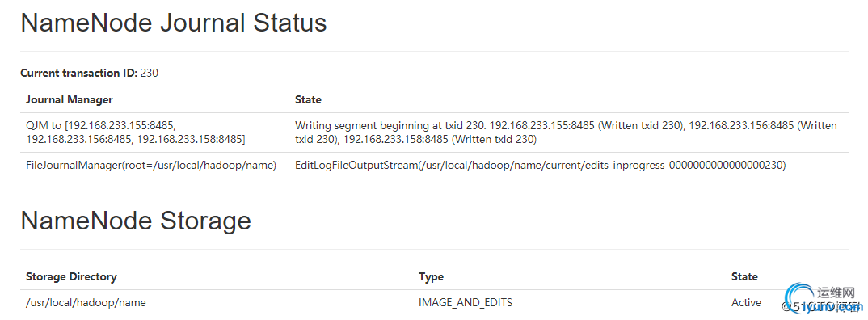Click the State header in storage table
The height and width of the screenshot is (320, 868).
click(744, 277)
